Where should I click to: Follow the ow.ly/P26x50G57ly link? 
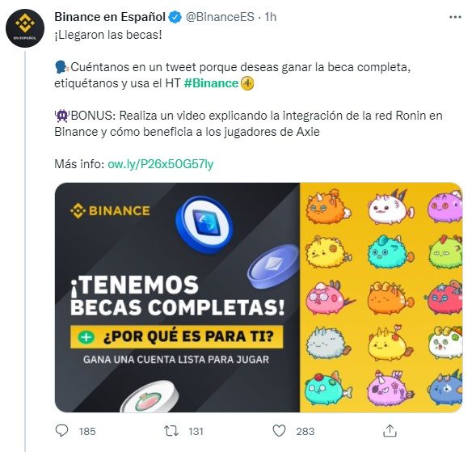161,164
